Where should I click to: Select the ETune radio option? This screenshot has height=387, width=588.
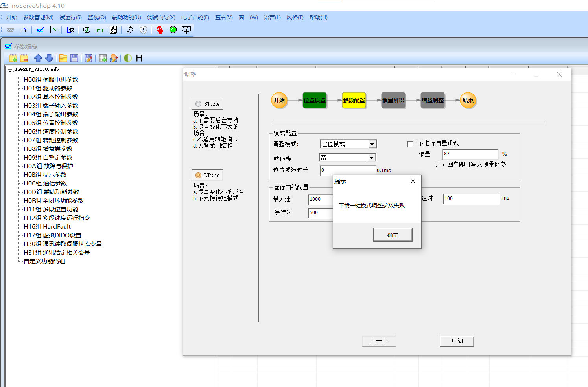[x=207, y=175]
